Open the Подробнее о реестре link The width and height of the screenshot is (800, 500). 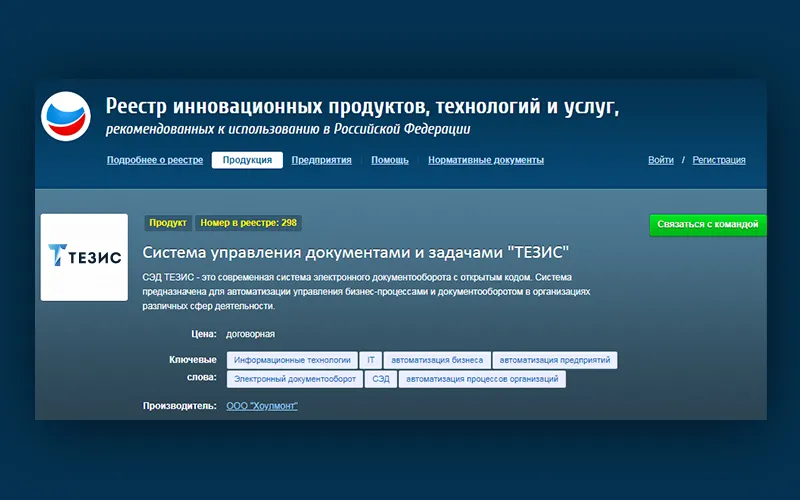[155, 160]
